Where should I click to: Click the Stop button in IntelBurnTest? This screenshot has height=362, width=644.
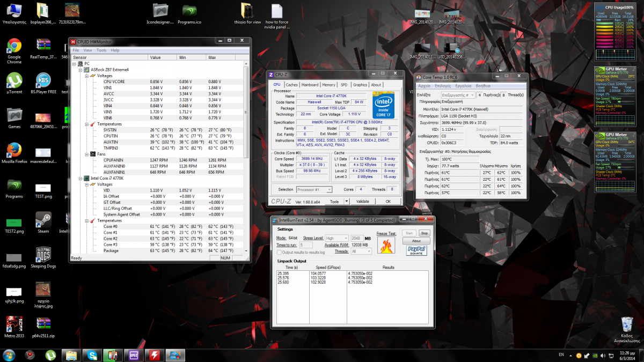[x=424, y=233]
